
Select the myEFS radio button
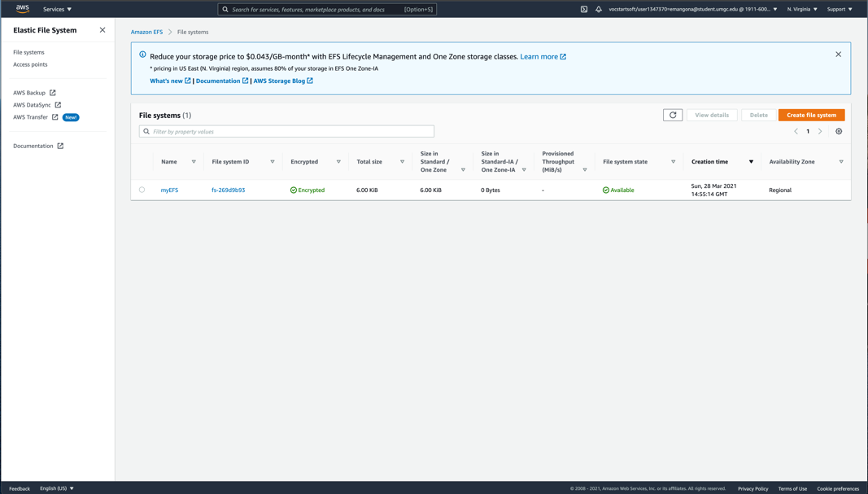[142, 190]
